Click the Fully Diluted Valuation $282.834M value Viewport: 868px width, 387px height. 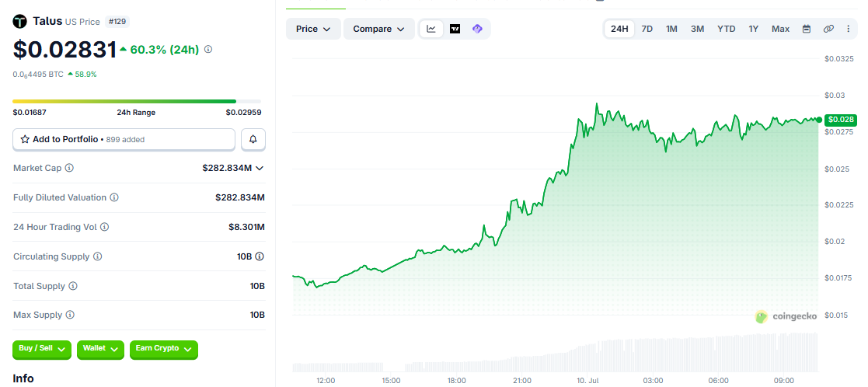point(240,197)
